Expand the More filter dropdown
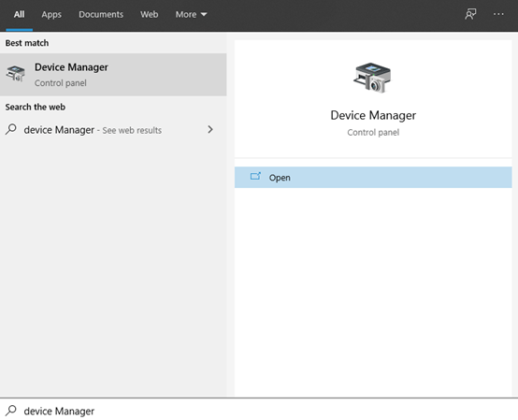This screenshot has width=518, height=420. click(x=191, y=15)
